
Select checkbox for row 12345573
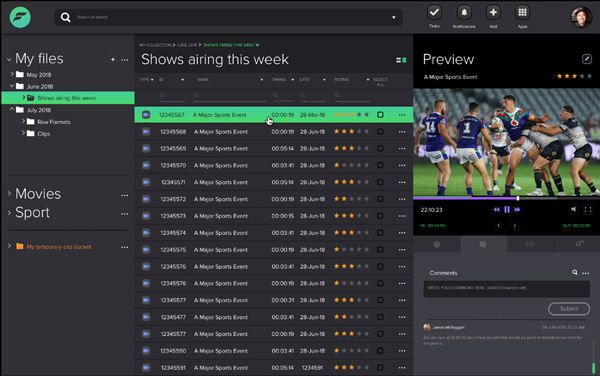380,216
